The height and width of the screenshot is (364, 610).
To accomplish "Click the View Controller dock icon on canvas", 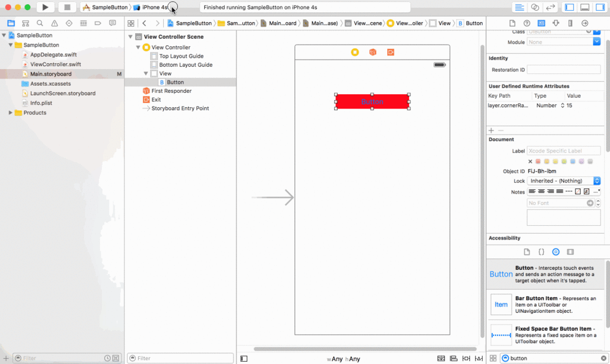I will [355, 52].
